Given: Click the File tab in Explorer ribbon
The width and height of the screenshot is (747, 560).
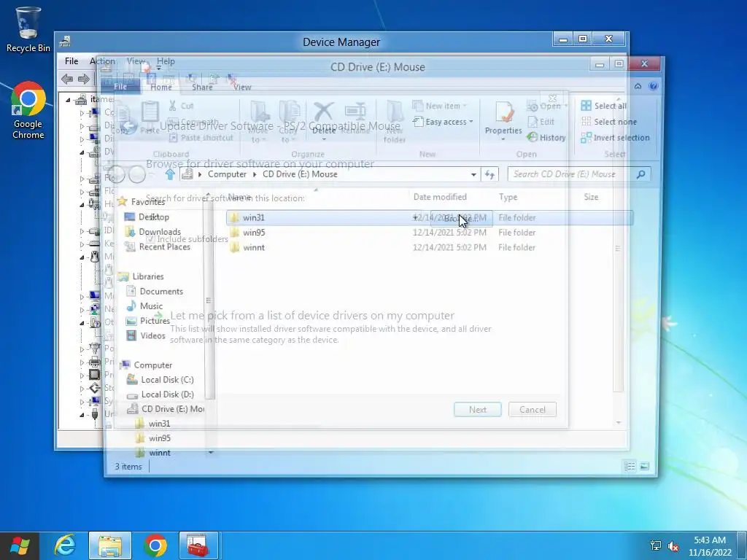Looking at the screenshot, I should click(x=120, y=87).
